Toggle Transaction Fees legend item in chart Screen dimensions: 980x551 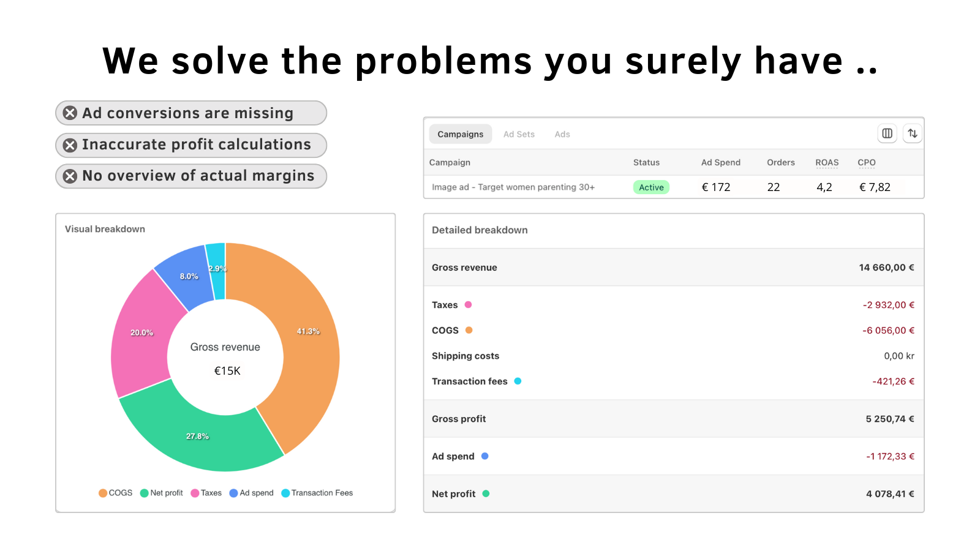coord(317,493)
